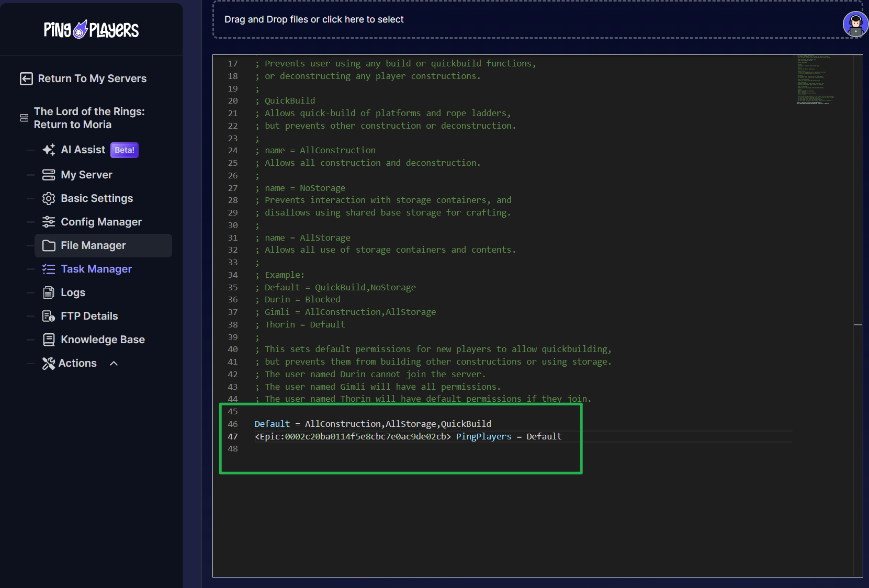The width and height of the screenshot is (869, 588).
Task: Open user avatar in top right corner
Action: point(855,24)
